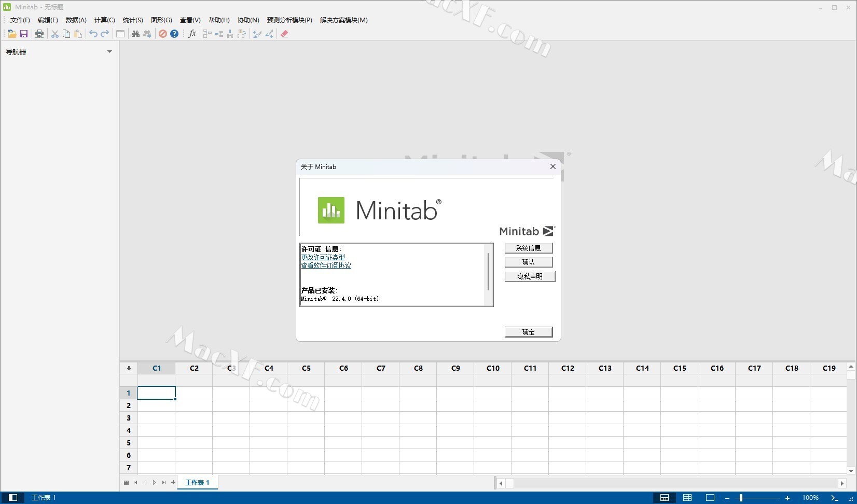The width and height of the screenshot is (857, 504).
Task: Click the Find and Replace binoculars icon
Action: pyautogui.click(x=147, y=34)
